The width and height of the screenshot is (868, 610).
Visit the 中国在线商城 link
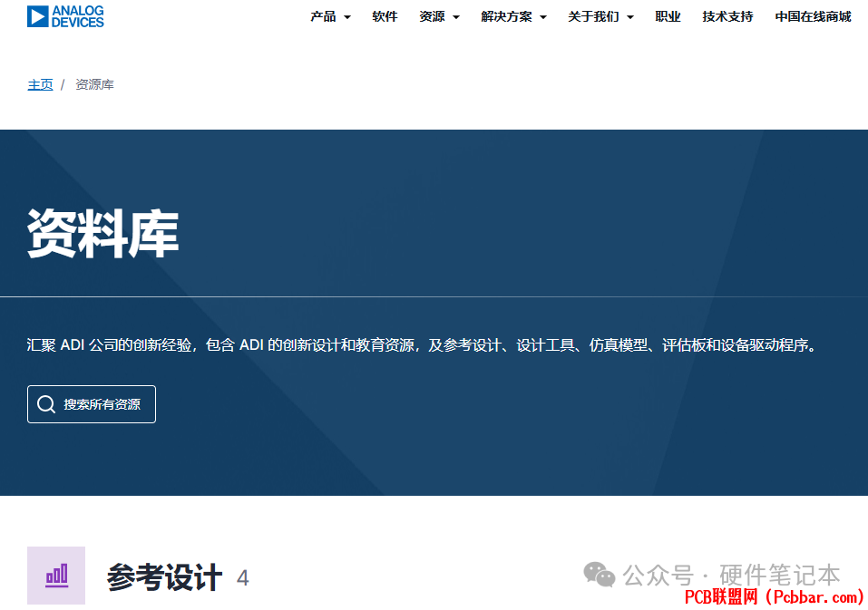coord(814,16)
